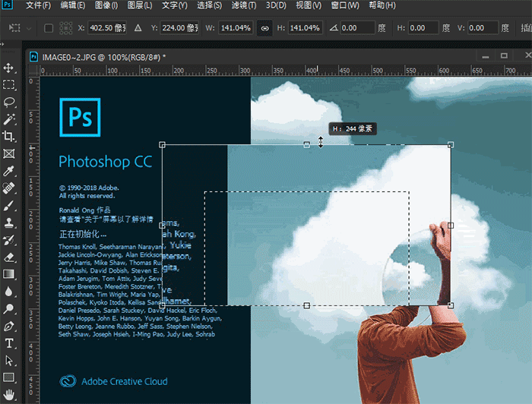532x404 pixels.
Task: Open the 窗口(W) menu
Action: pos(345,5)
